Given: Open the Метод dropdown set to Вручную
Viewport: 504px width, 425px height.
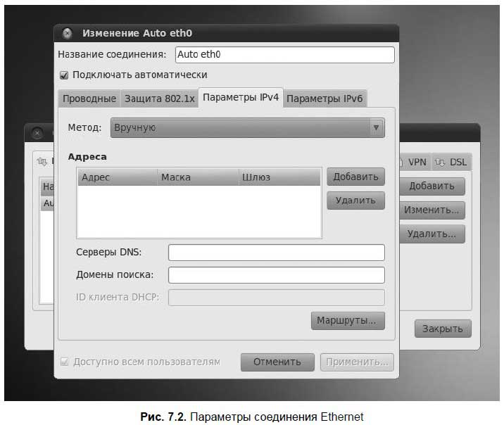Looking at the screenshot, I should coord(247,128).
